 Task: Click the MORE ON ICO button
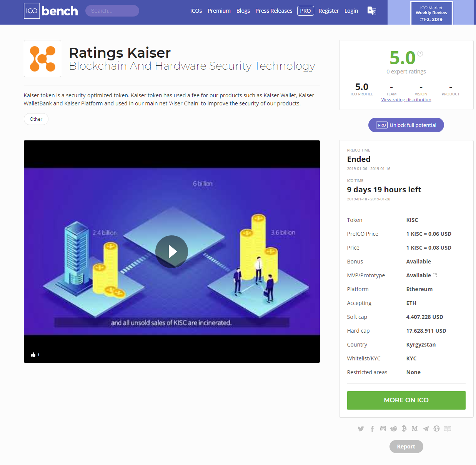(406, 400)
